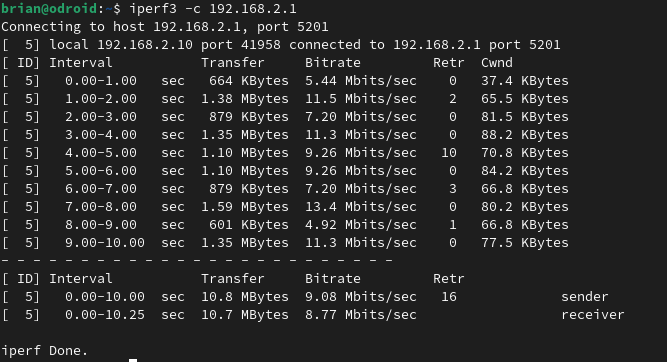
Task: Click the first Bitrate column header
Action: click(333, 63)
